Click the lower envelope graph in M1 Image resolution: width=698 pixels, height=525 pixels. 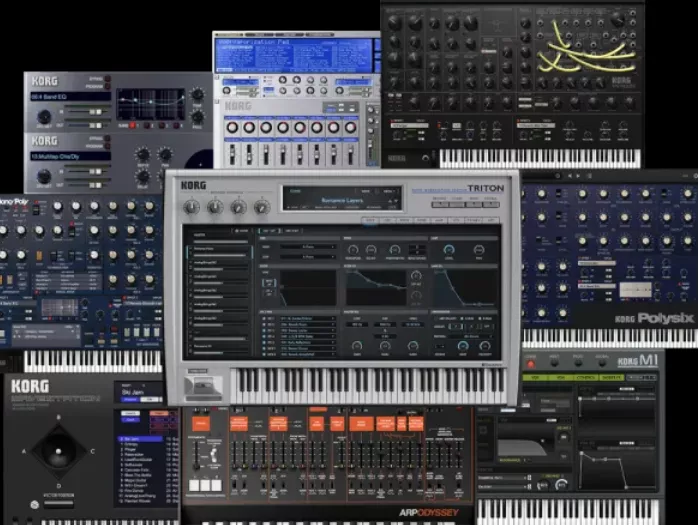(x=617, y=470)
